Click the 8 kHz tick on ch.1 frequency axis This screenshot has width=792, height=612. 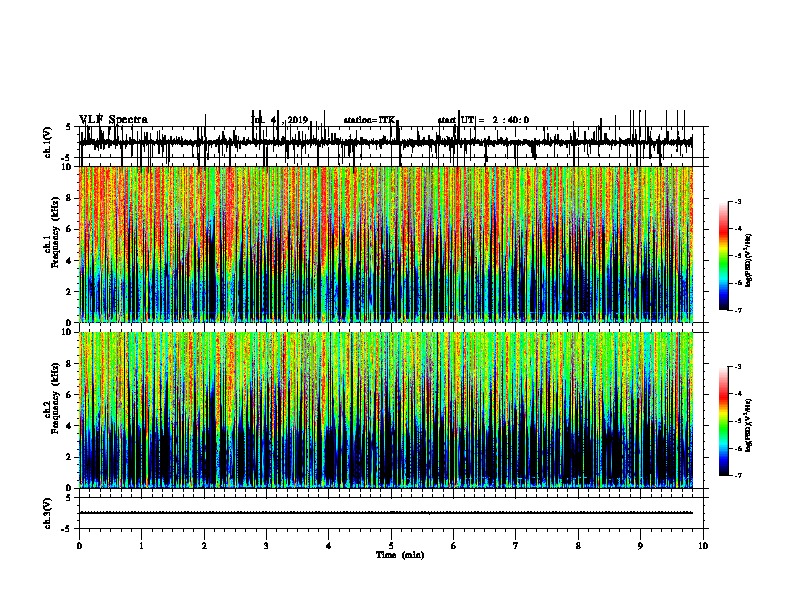[70, 198]
